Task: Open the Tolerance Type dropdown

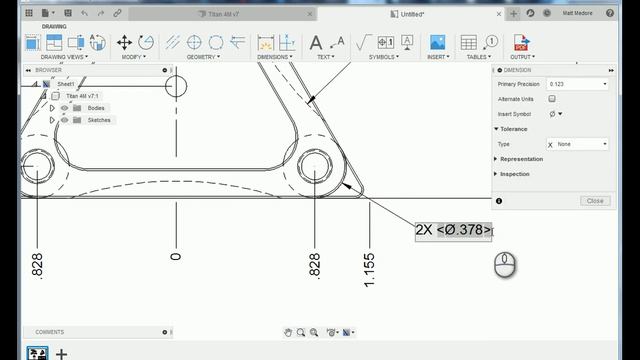Action: point(577,144)
